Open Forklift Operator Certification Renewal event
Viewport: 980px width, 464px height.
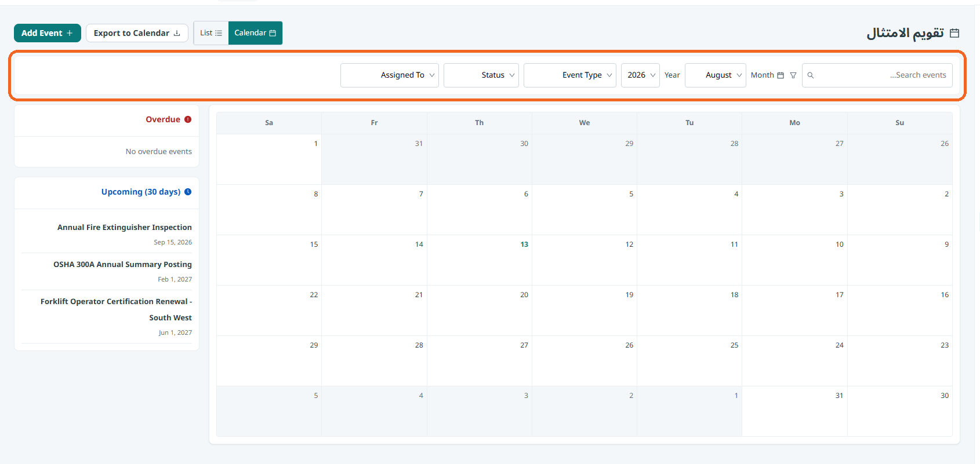(x=116, y=310)
